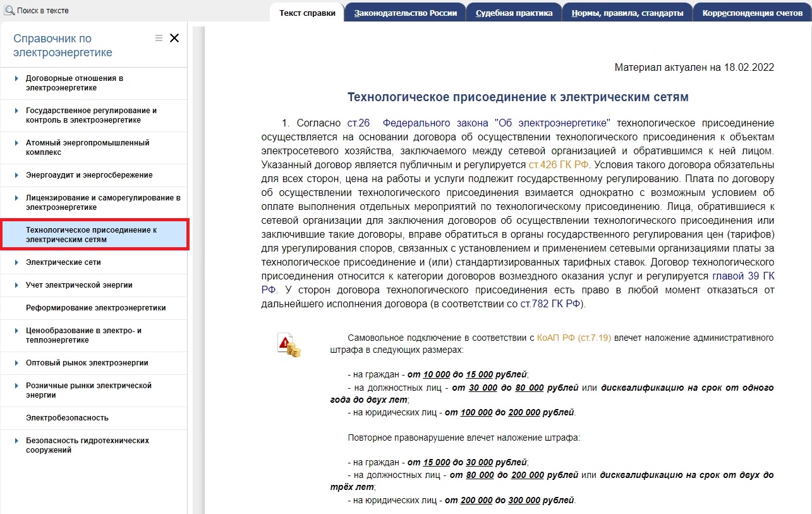Image resolution: width=812 pixels, height=514 pixels.
Task: Expand arrow beside Электрические сети
Action: (x=16, y=262)
